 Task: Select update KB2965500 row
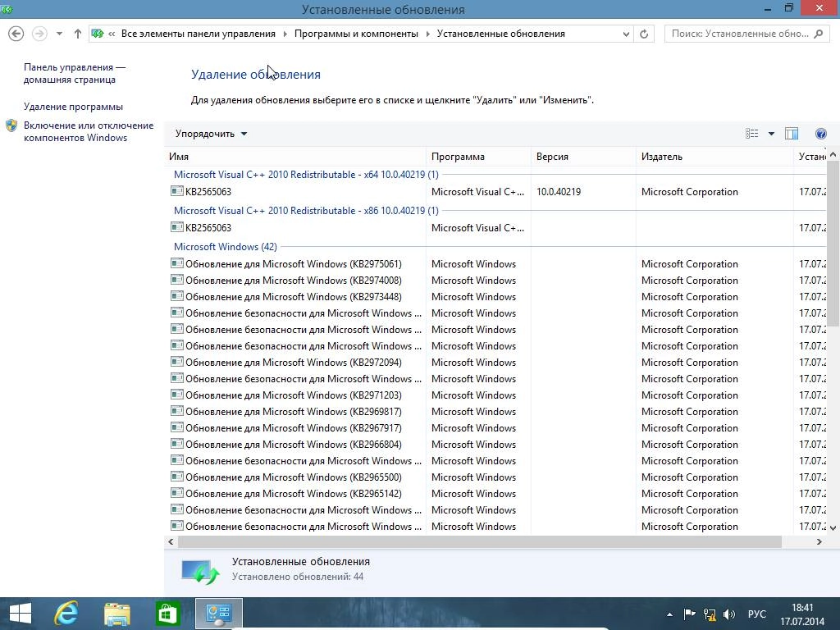click(x=495, y=477)
